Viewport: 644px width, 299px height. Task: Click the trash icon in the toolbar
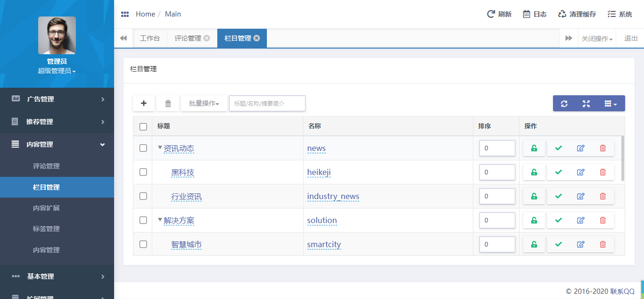168,103
